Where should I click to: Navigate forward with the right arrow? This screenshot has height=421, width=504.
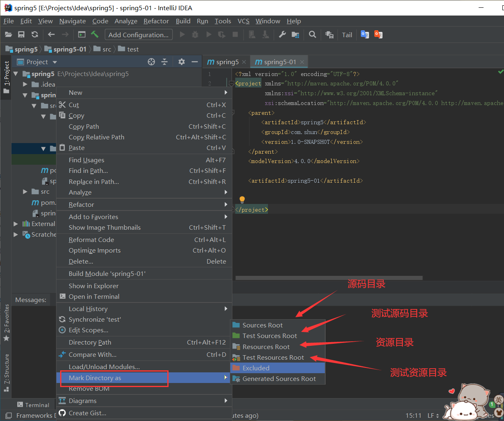tap(65, 35)
